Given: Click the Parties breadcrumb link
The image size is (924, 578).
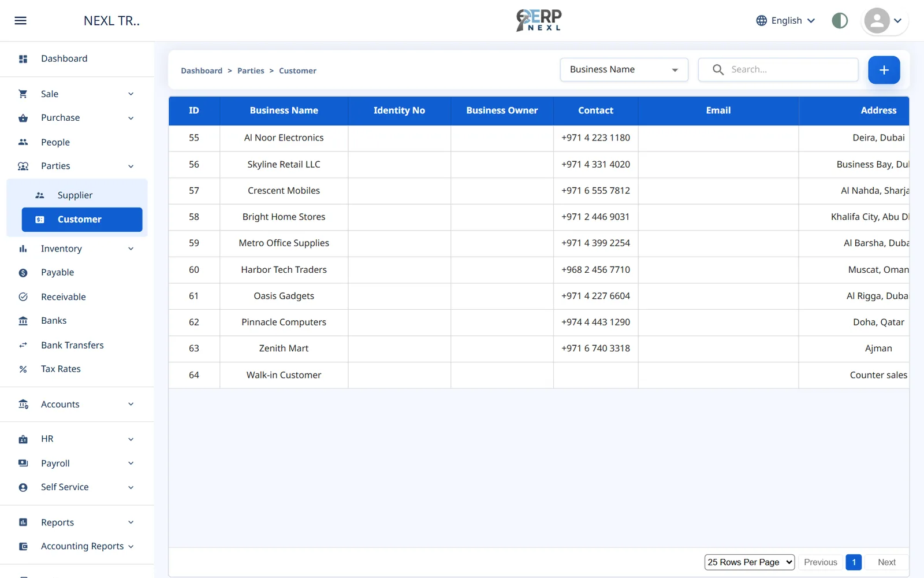Looking at the screenshot, I should coord(251,71).
